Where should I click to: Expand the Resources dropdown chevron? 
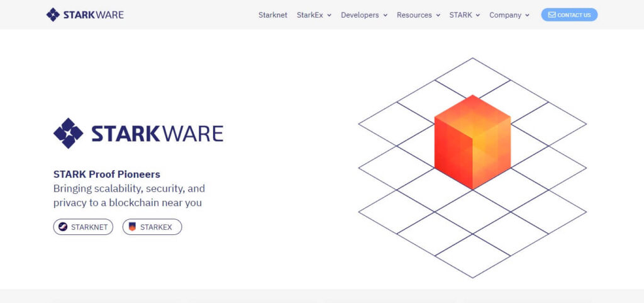[438, 15]
